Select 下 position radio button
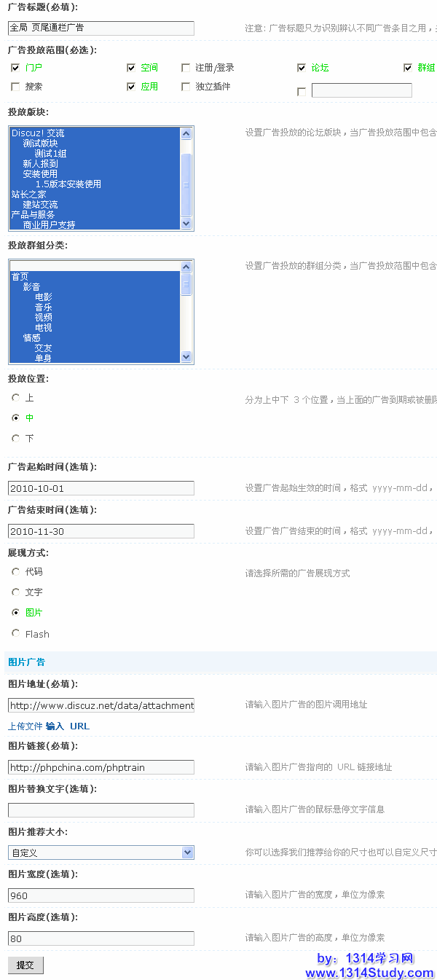 click(x=15, y=439)
